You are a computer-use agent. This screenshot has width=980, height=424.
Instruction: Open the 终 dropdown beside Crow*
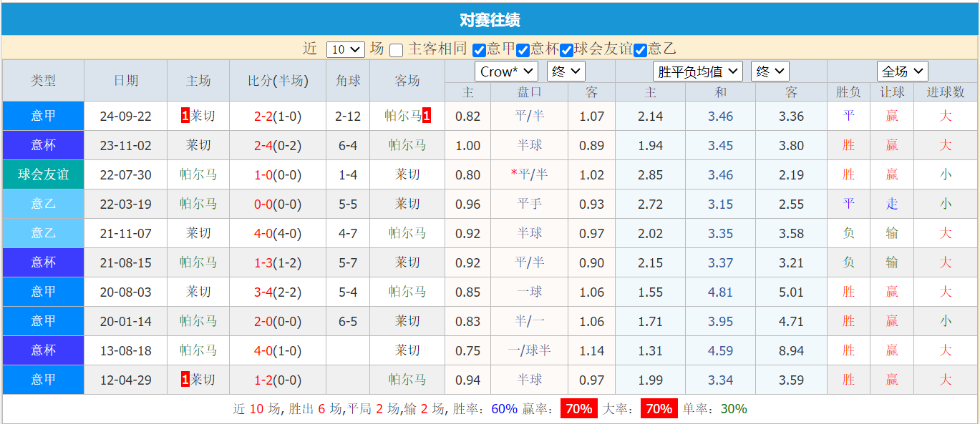(566, 71)
